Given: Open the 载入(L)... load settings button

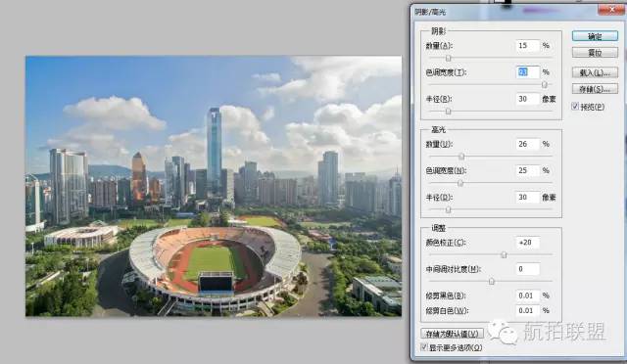Looking at the screenshot, I should [595, 72].
